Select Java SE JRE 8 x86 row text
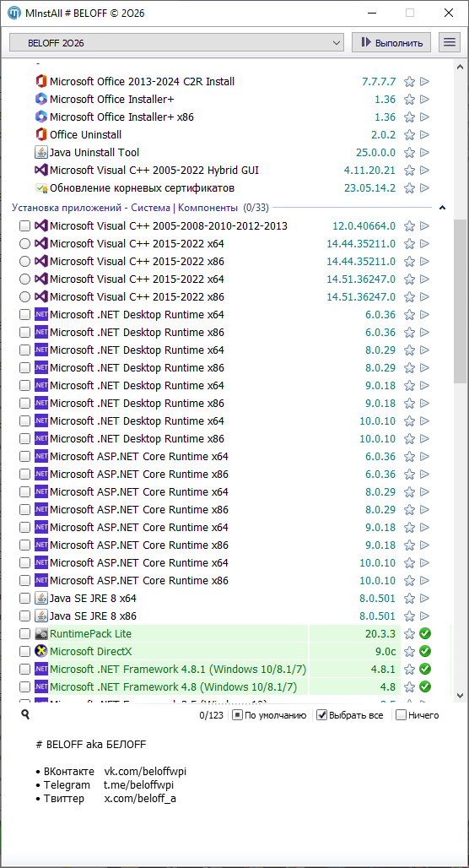 click(x=93, y=616)
